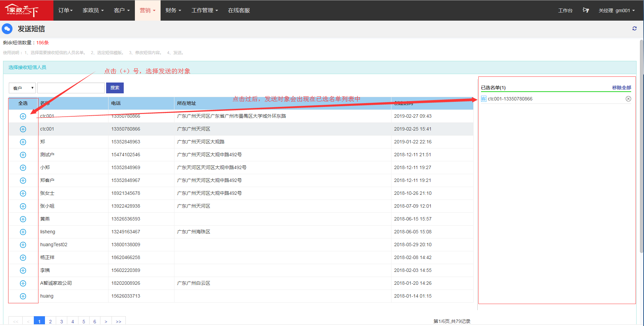Click the 发送短信 chat bubble icon

(7, 29)
